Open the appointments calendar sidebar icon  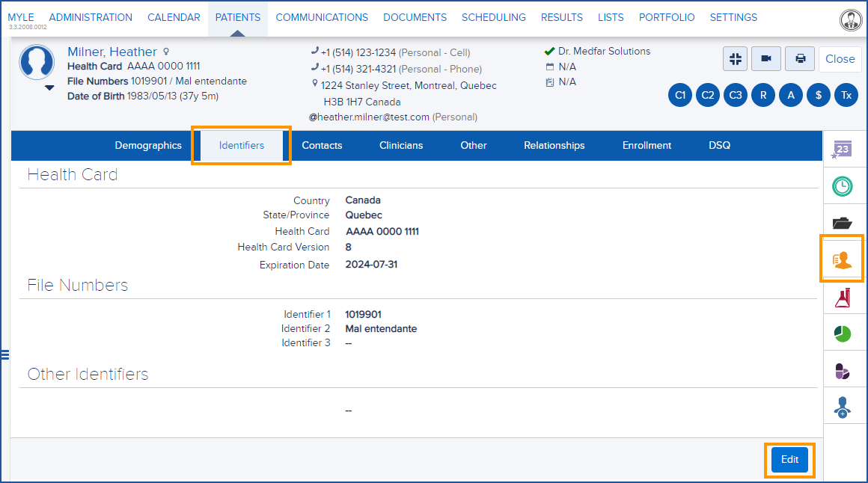pos(844,149)
